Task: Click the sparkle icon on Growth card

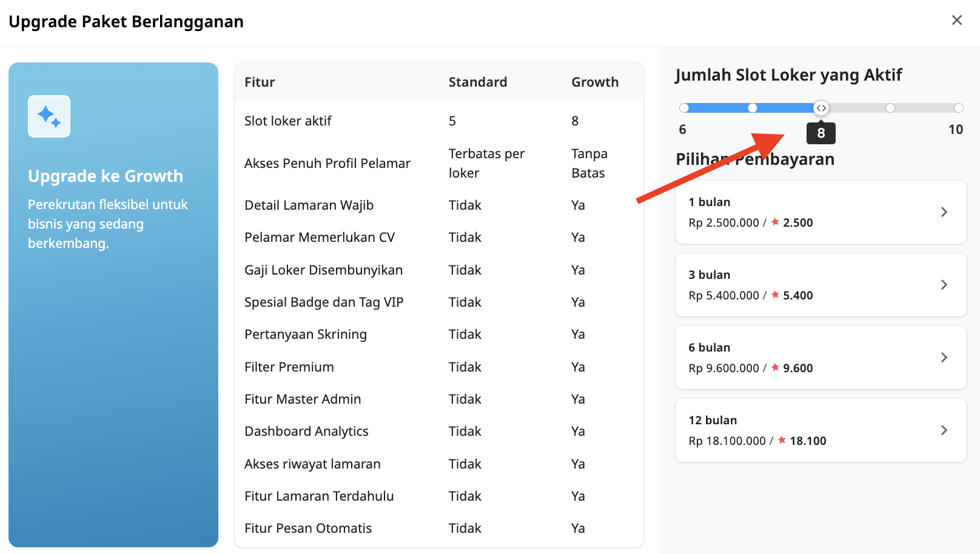Action: pos(49,116)
